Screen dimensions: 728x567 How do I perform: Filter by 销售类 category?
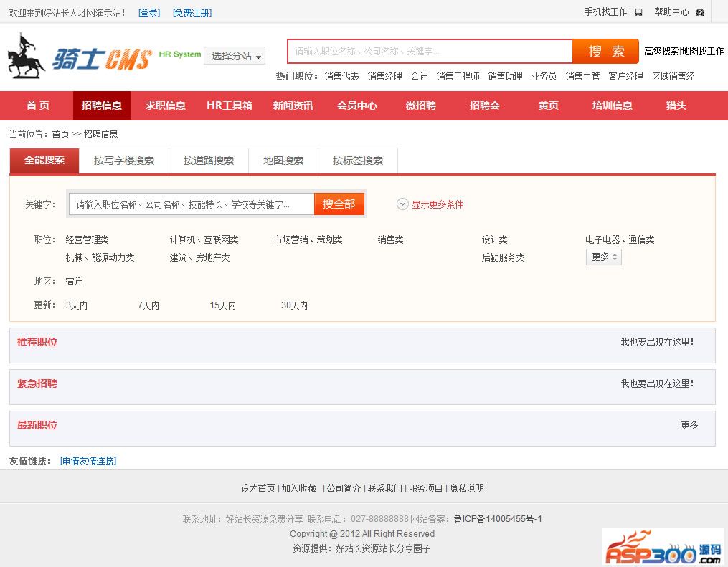tap(390, 240)
